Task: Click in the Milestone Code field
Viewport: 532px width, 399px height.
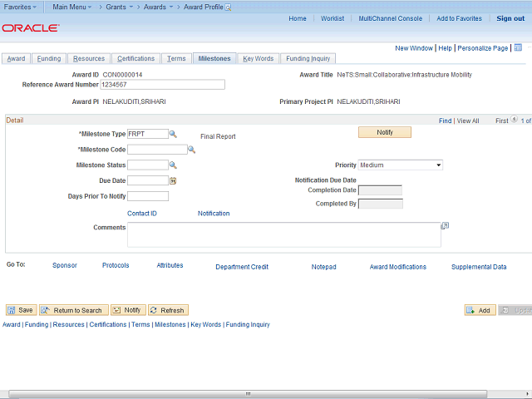Action: pyautogui.click(x=157, y=150)
